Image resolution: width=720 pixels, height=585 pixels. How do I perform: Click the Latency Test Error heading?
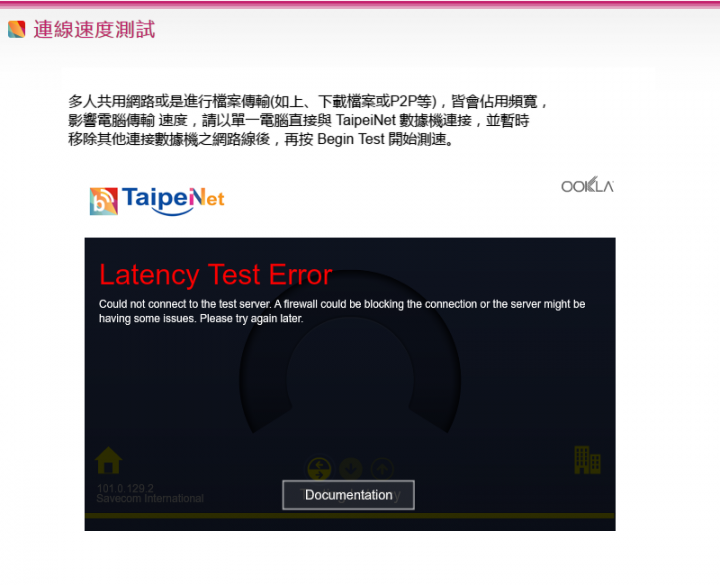point(216,275)
